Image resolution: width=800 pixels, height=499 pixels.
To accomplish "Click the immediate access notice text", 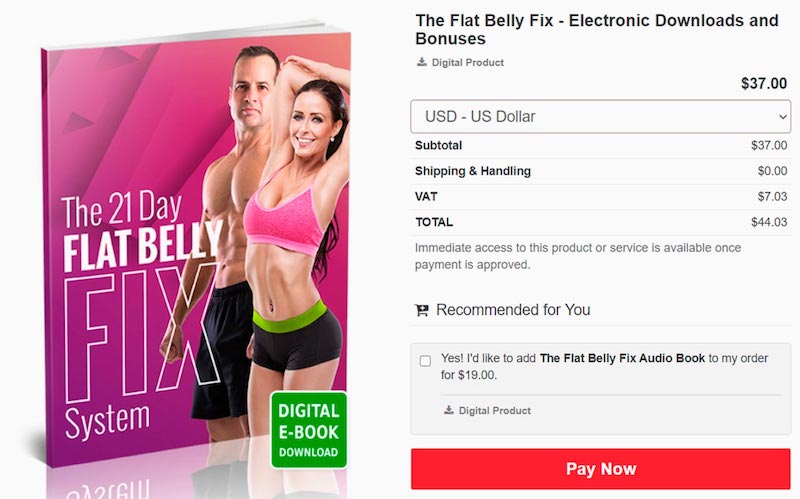I will (x=578, y=256).
